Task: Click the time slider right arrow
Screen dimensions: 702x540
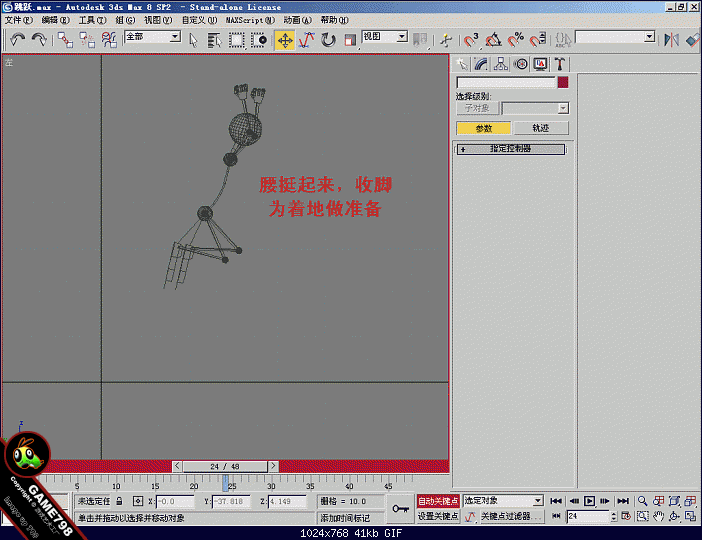Action: (273, 466)
